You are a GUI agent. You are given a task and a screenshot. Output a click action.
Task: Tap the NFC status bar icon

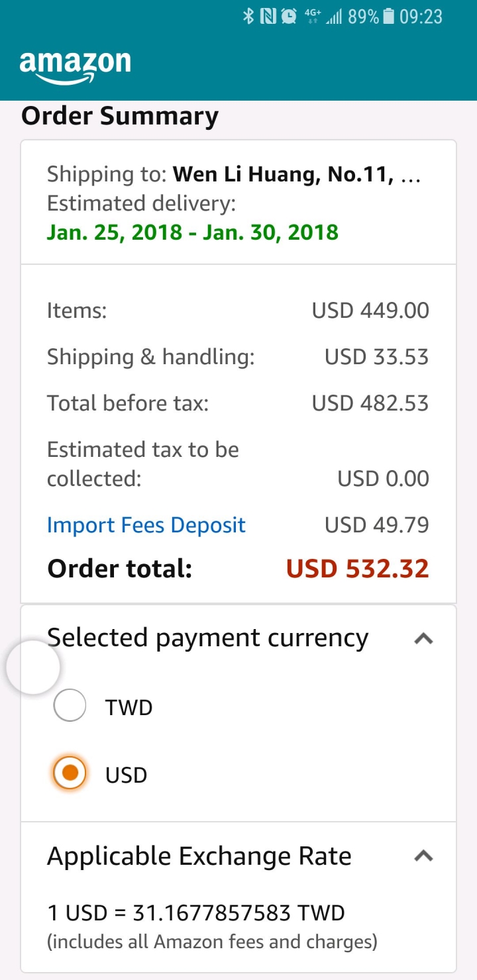[268, 17]
